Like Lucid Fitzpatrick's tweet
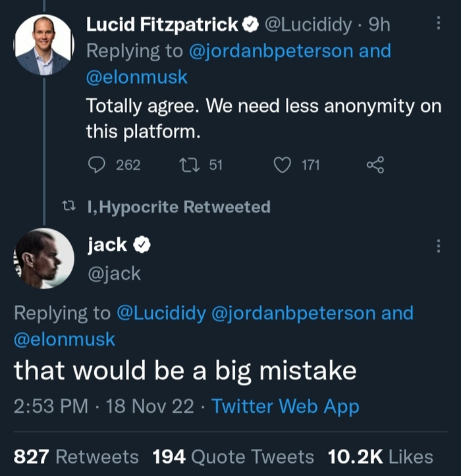The width and height of the screenshot is (461, 476). 282,165
